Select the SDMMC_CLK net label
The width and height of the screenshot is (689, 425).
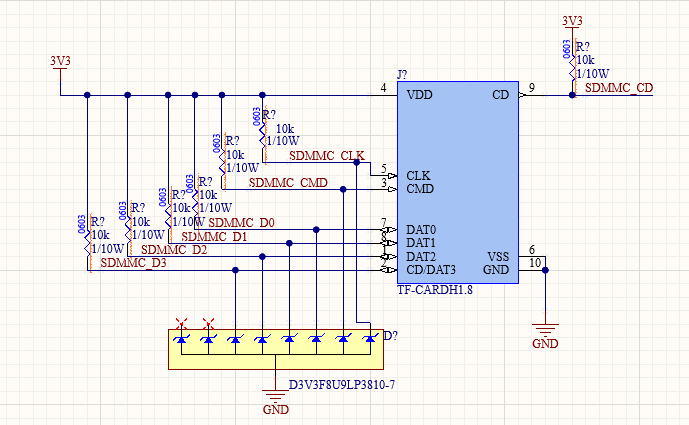point(326,156)
